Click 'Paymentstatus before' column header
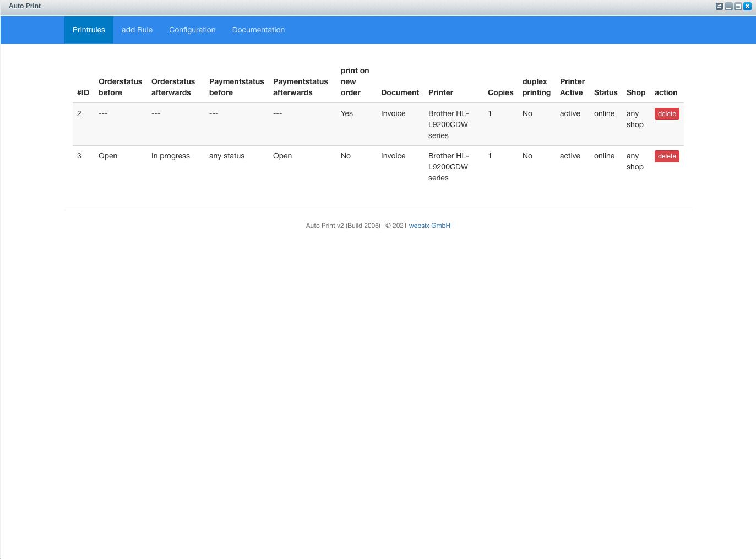 237,87
